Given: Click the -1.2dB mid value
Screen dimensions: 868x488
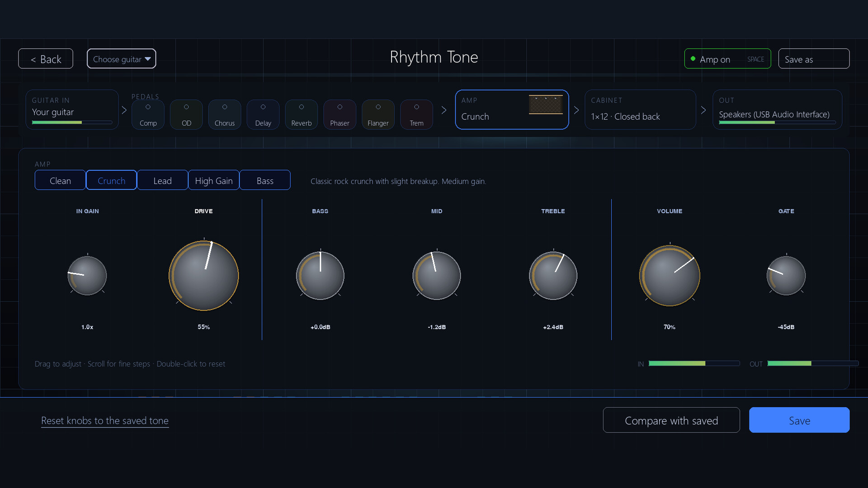Looking at the screenshot, I should click(437, 327).
